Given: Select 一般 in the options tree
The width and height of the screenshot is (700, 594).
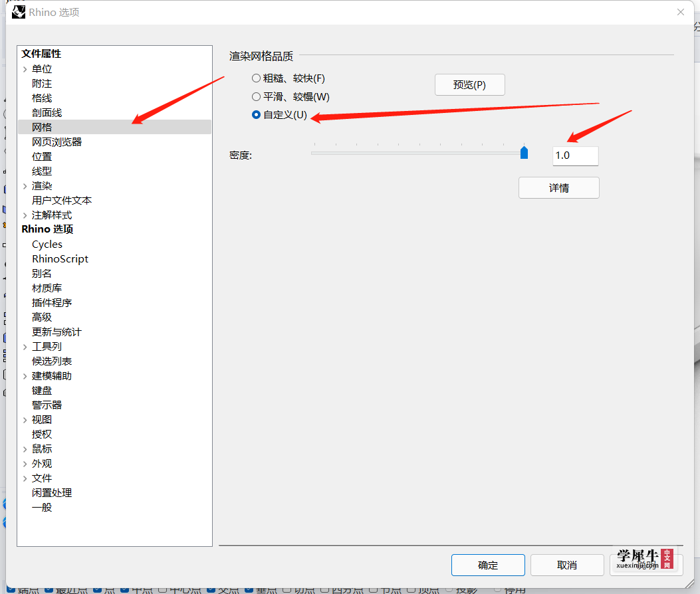Looking at the screenshot, I should click(x=42, y=508).
